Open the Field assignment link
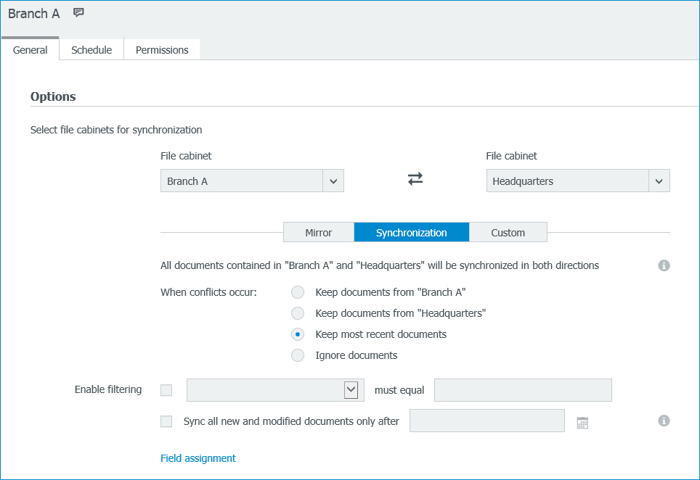700x480 pixels. (198, 458)
